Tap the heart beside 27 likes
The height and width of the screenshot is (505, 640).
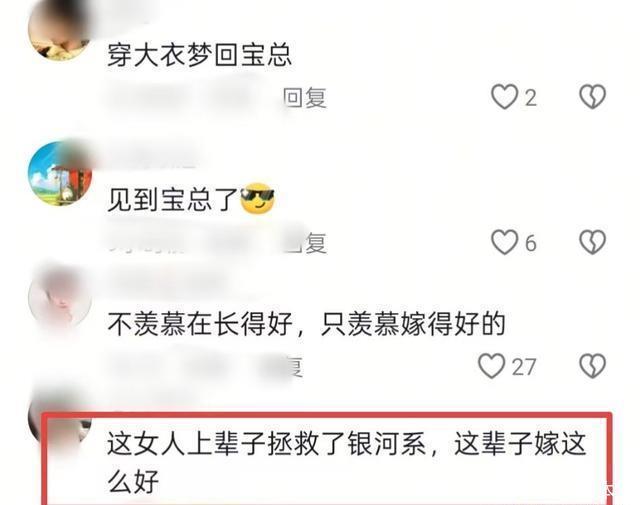click(491, 366)
